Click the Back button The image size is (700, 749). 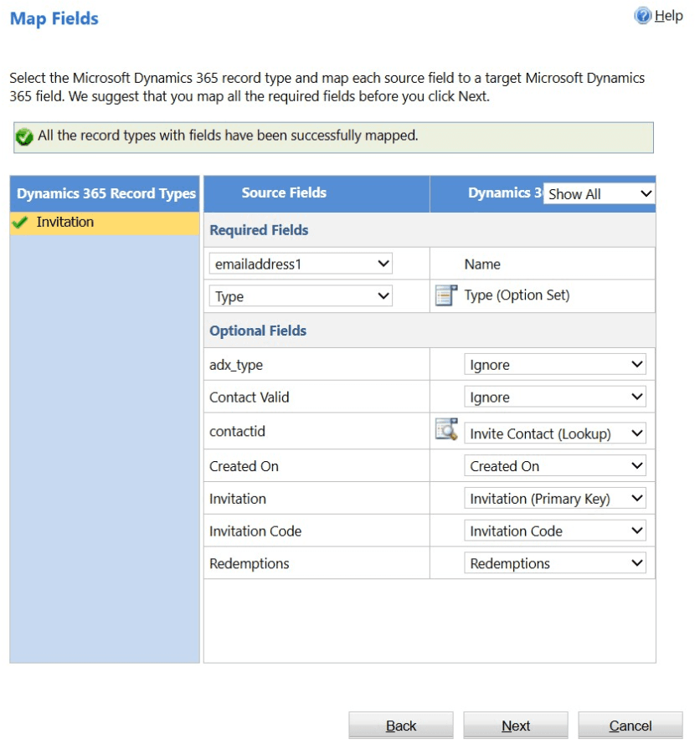[x=401, y=726]
